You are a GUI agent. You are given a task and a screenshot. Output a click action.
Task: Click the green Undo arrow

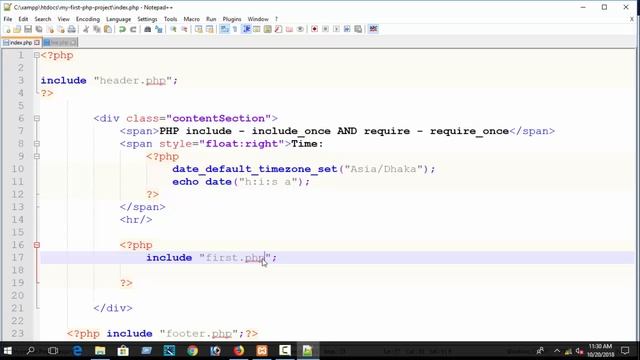[122, 29]
